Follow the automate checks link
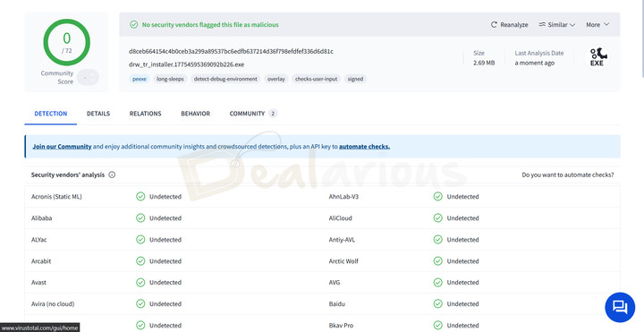This screenshot has height=332, width=644. (364, 146)
